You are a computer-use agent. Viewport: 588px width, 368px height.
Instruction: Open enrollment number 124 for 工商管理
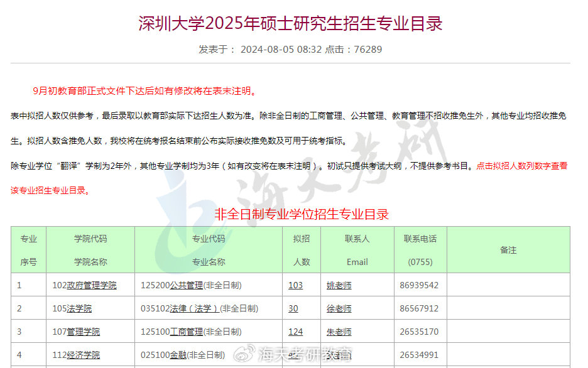point(295,332)
